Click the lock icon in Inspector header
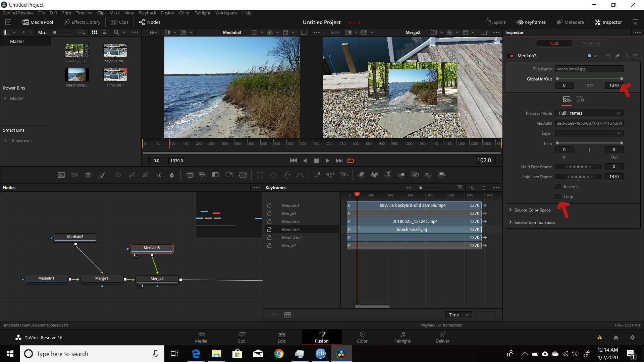Image resolution: width=644 pixels, height=362 pixels. coord(627,56)
